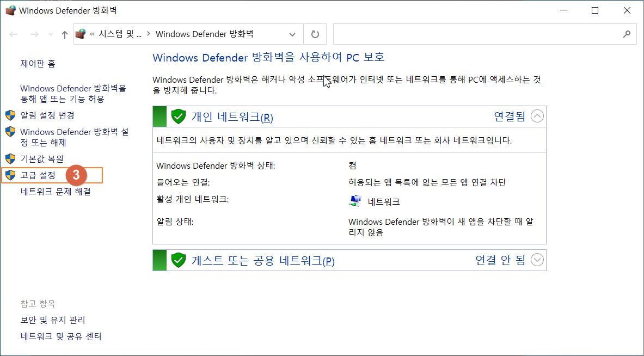644x356 pixels.
Task: Open the recent locations dropdown arrow
Action: [51, 34]
